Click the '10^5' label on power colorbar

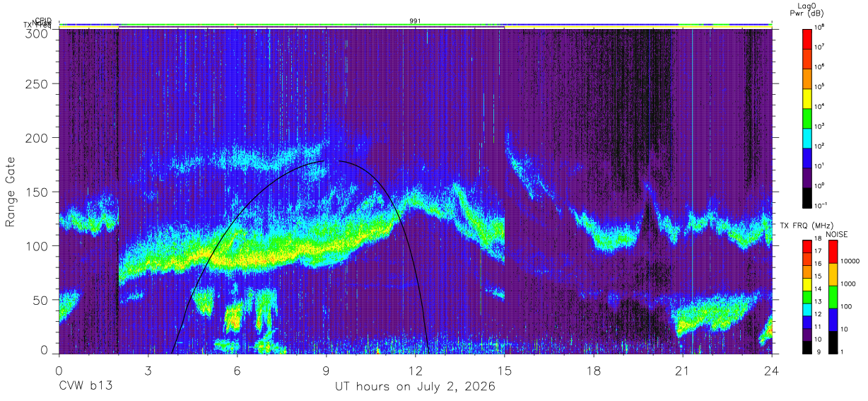point(819,86)
